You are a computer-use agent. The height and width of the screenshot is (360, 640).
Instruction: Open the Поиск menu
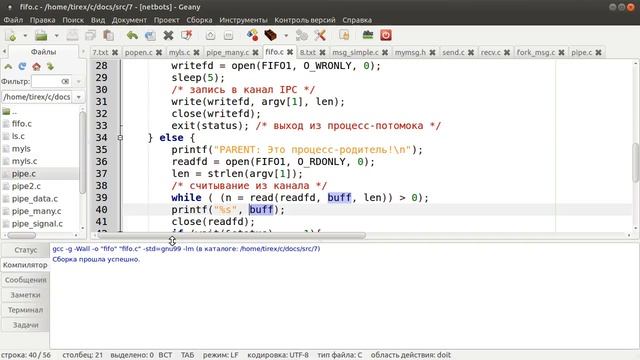pos(73,20)
